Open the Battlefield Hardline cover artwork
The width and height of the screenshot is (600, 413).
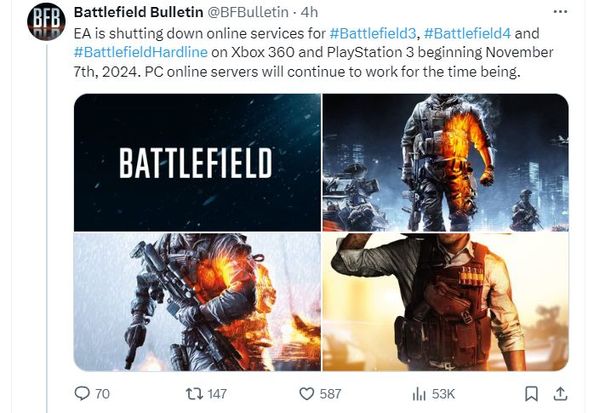(445, 302)
